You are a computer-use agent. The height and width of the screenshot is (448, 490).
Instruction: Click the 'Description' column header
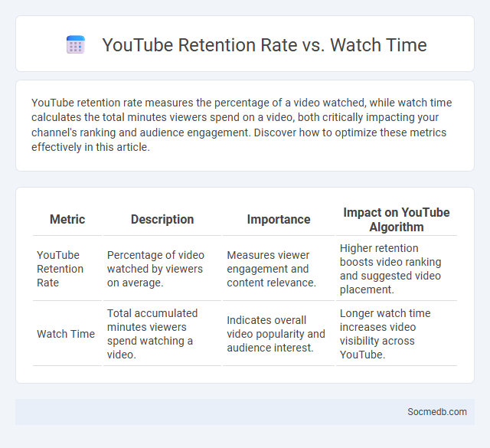(162, 219)
